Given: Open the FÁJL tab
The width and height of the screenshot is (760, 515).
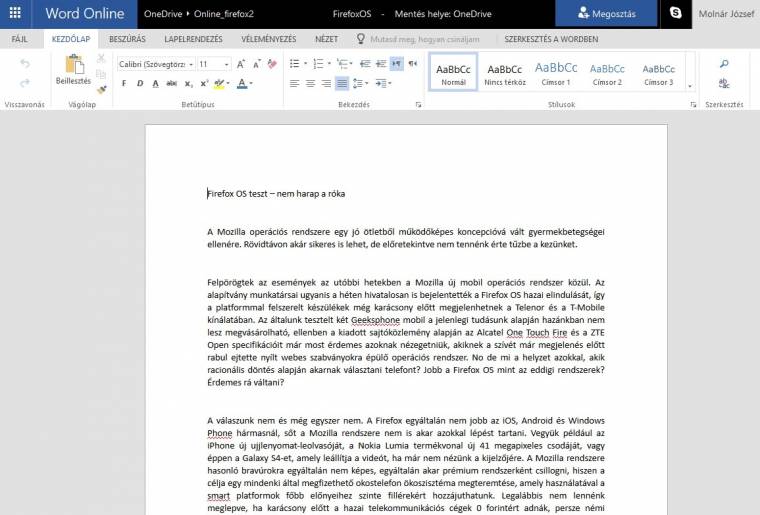Looking at the screenshot, I should [19, 39].
